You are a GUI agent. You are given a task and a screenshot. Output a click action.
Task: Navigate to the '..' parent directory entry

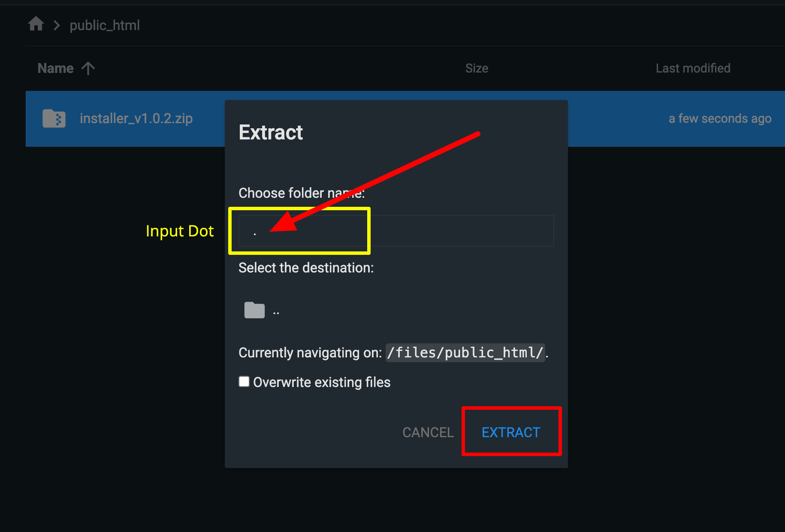point(276,312)
